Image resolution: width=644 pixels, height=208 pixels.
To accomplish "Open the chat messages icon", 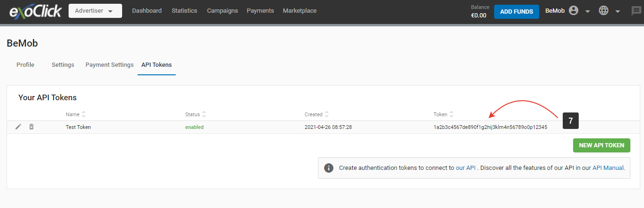I will pyautogui.click(x=636, y=11).
